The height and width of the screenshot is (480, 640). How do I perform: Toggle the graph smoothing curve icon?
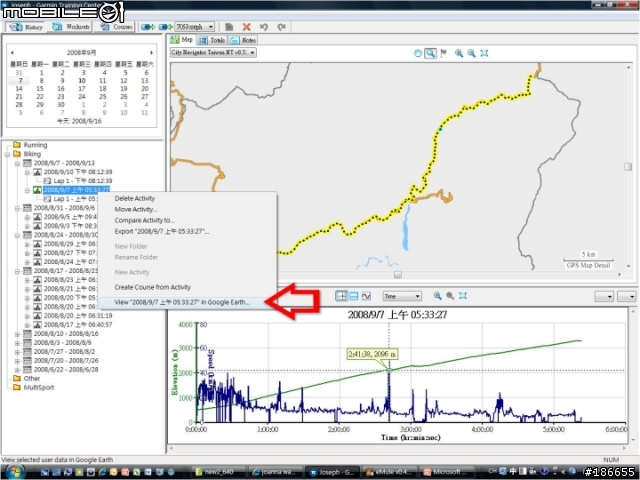click(366, 296)
